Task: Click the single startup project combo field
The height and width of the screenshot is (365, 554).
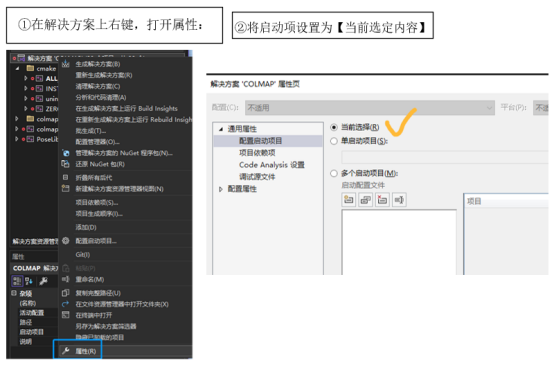Action: (445, 157)
